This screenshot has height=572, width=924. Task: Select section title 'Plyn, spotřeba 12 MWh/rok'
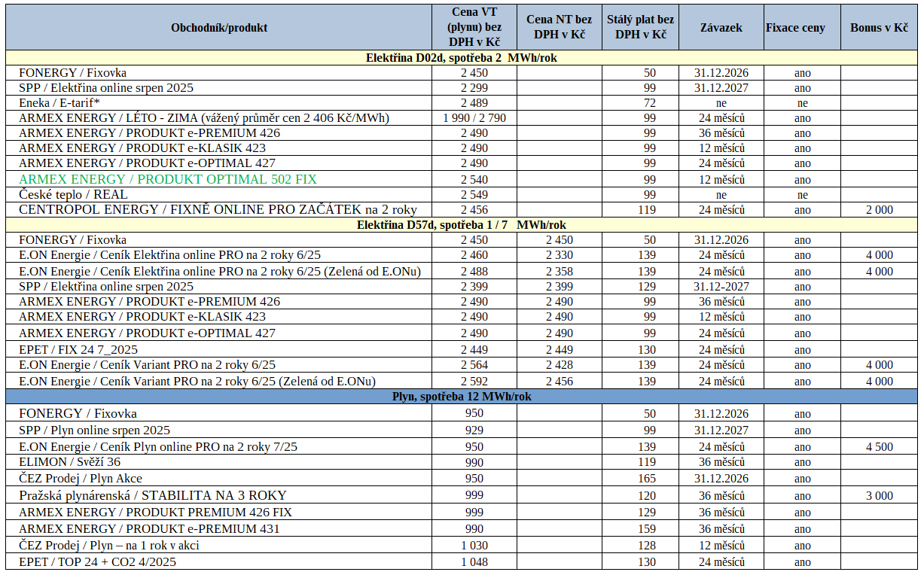[x=462, y=397]
